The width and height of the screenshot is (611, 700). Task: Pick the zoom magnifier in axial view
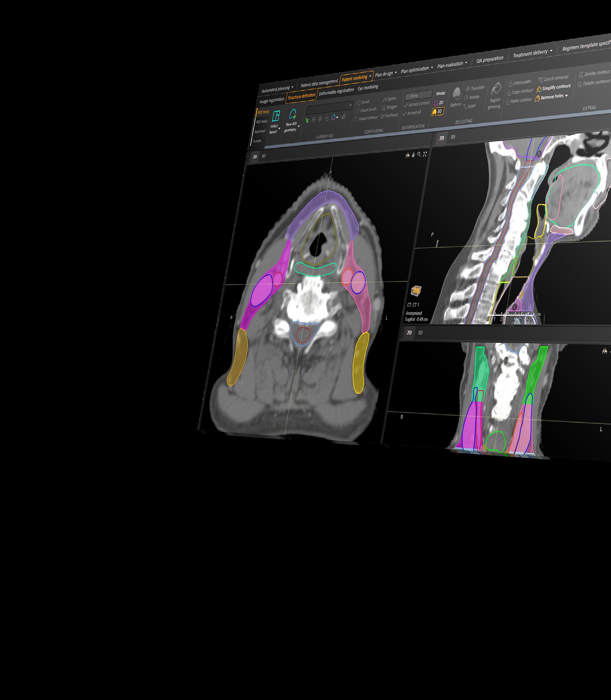coord(419,154)
